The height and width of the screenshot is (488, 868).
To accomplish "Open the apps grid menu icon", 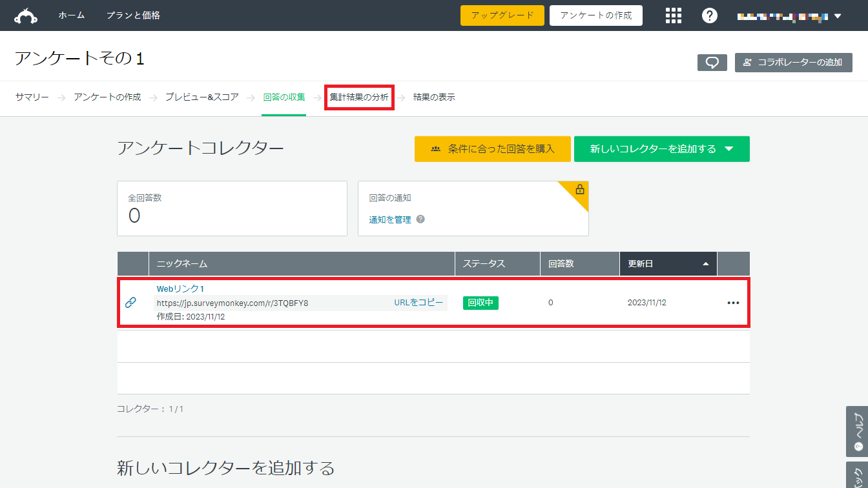I will tap(674, 15).
